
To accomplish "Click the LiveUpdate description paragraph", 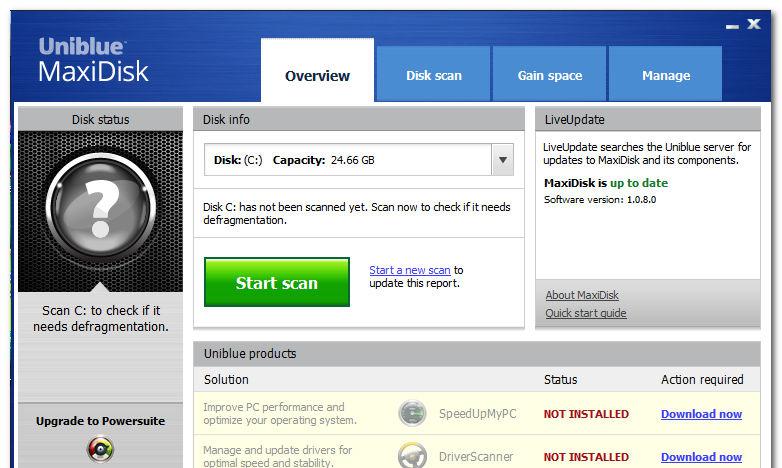I will (x=647, y=153).
